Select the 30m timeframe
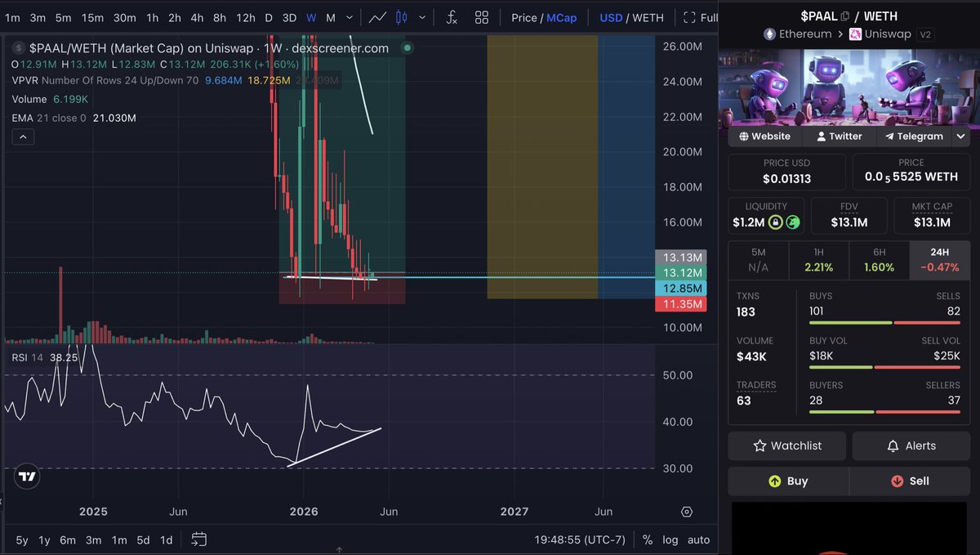980x555 pixels. point(124,17)
